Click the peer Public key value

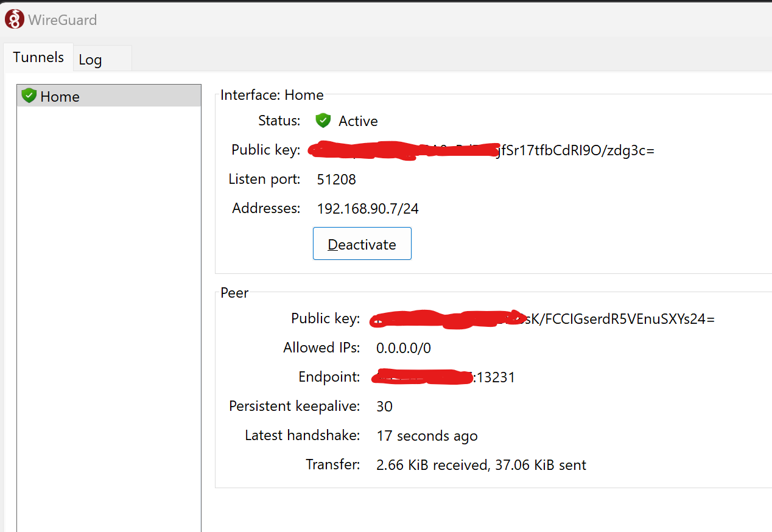click(542, 318)
